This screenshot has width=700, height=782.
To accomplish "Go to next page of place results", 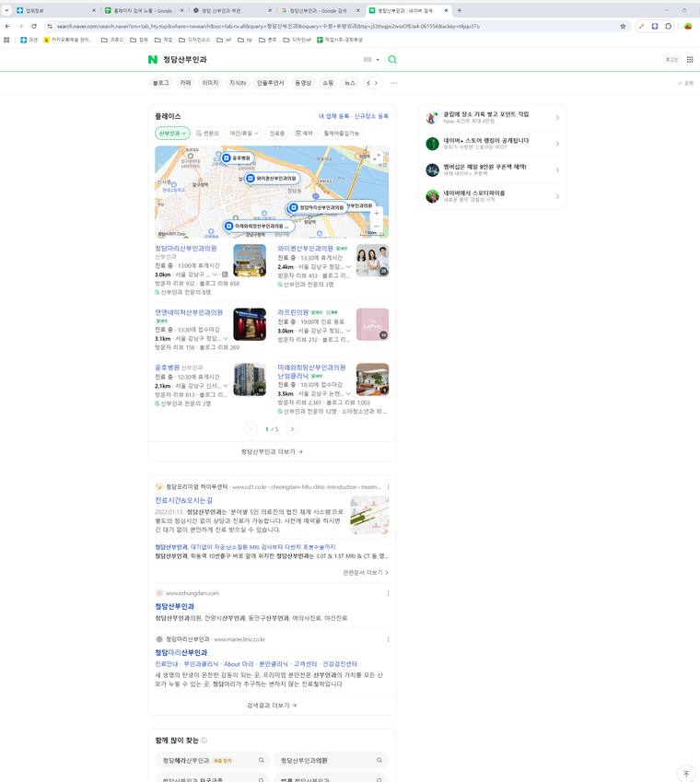I will point(292,429).
